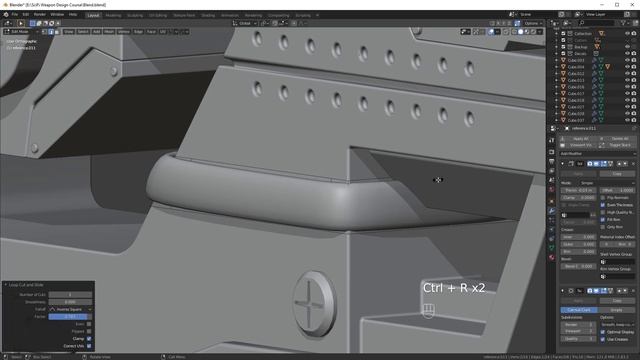Open the viewport Options dropdown
Screen dimensions: 640x360
point(533,23)
